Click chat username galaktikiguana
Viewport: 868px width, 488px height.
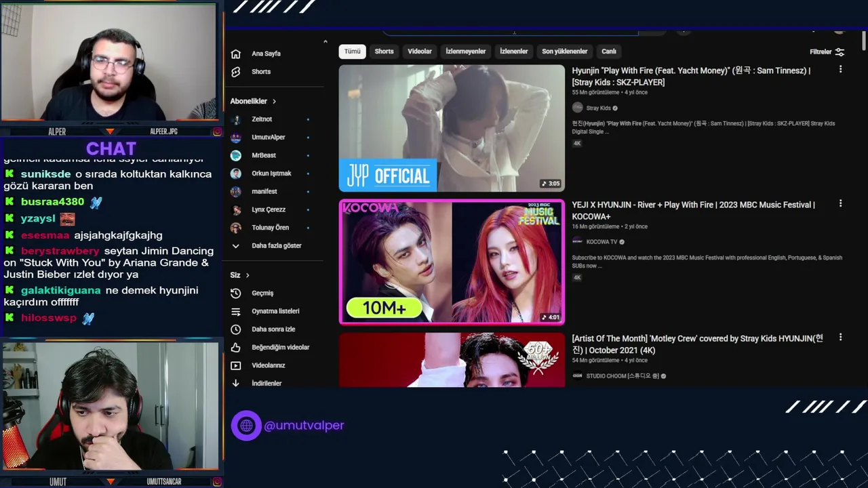click(x=60, y=290)
